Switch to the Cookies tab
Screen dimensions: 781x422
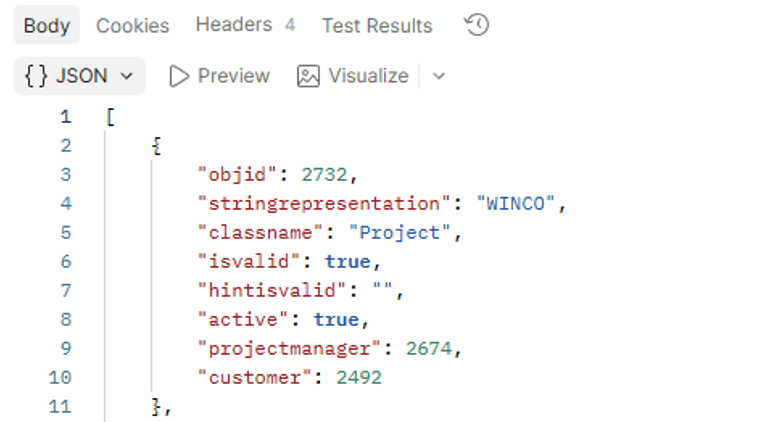(x=132, y=25)
